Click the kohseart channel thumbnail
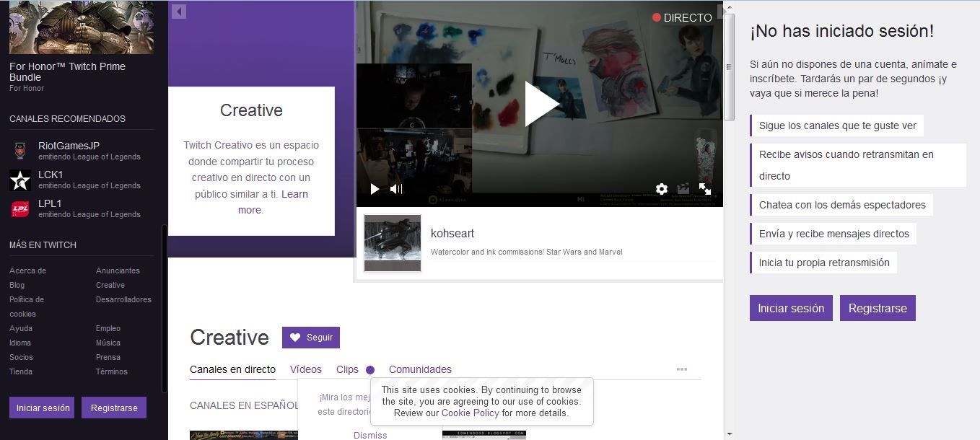 393,243
